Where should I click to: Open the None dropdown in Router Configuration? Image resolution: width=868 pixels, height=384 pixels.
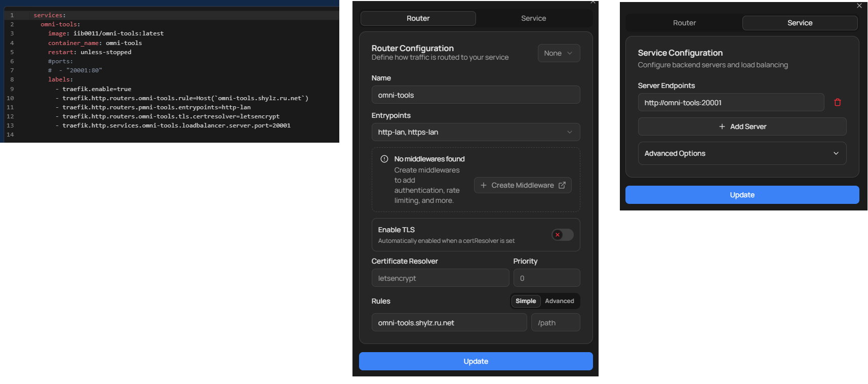[558, 53]
